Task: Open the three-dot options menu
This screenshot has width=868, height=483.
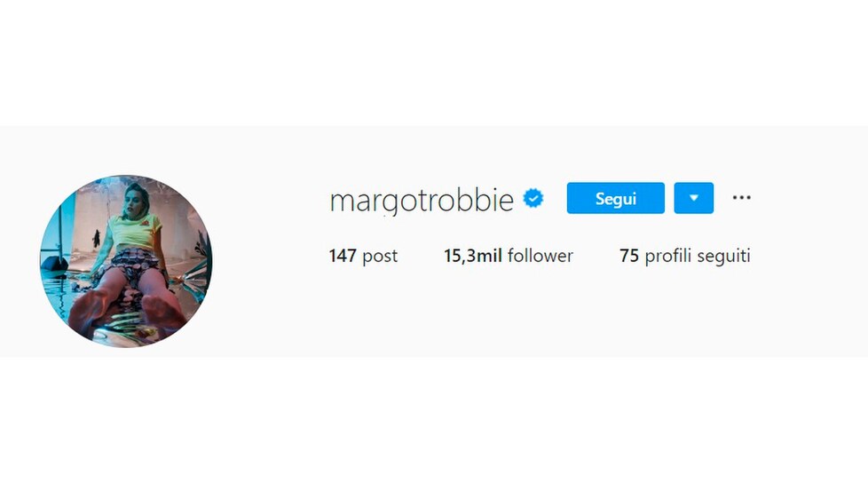Action: coord(741,197)
